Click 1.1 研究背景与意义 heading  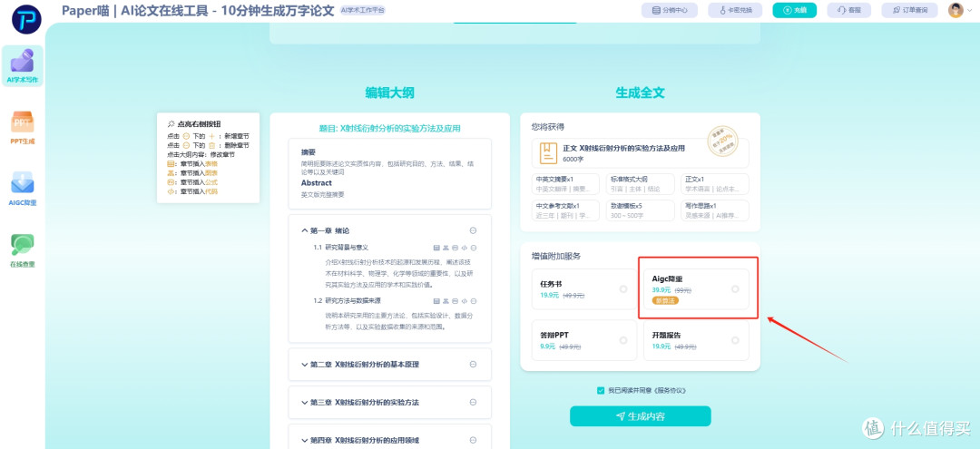[x=341, y=248]
